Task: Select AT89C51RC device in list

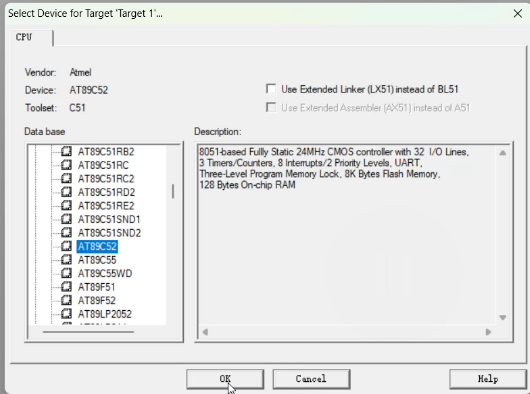Action: 103,165
